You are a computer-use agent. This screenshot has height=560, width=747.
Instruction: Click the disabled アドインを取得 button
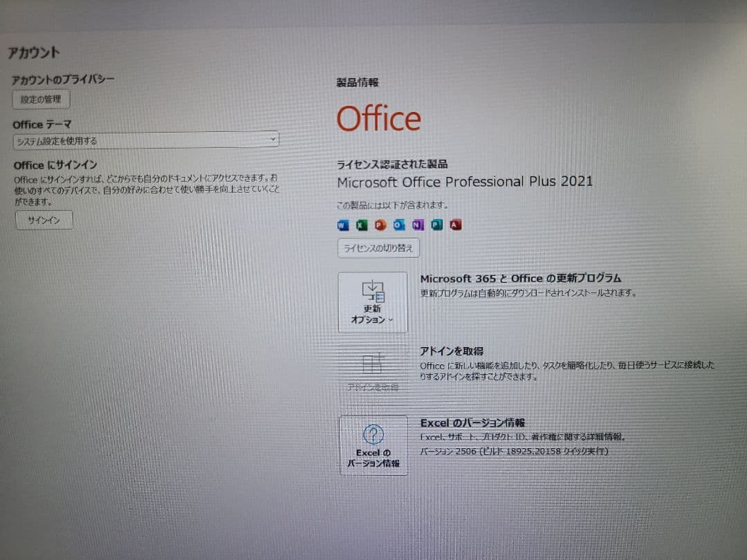tap(373, 374)
